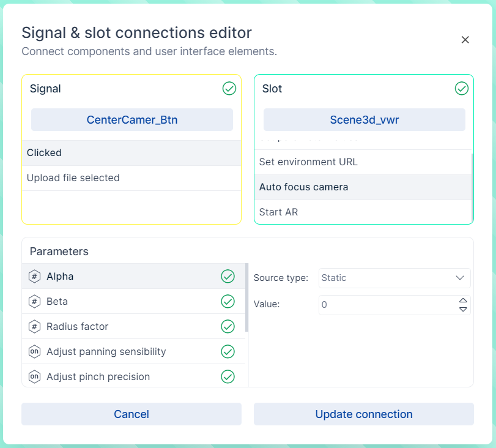Open the Scene3d_vwr slot component selector
This screenshot has height=448, width=496.
pos(365,120)
